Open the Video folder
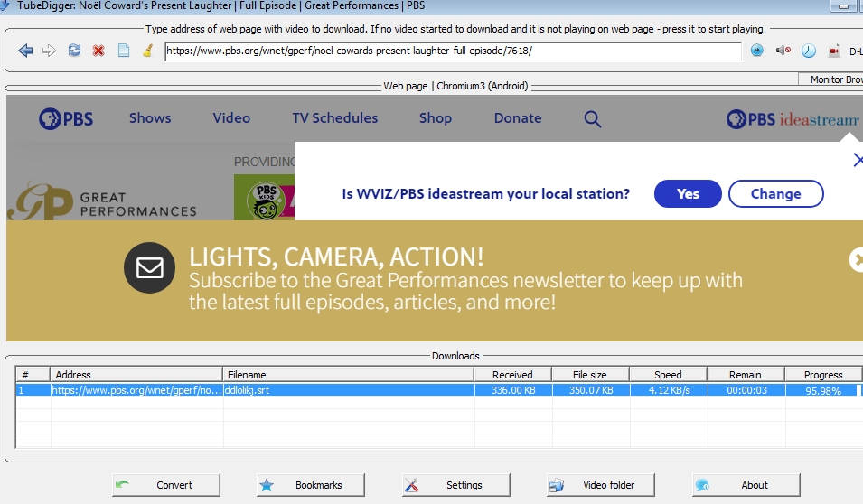Viewport: 863px width, 504px height. coord(601,485)
